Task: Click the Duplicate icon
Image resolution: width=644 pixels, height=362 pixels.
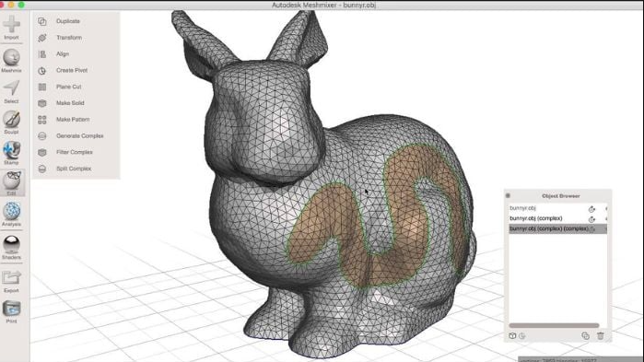Action: (41, 21)
